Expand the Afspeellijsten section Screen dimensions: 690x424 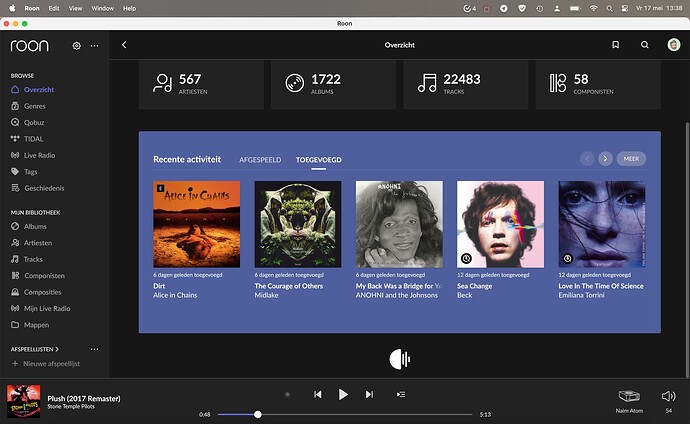[35, 349]
